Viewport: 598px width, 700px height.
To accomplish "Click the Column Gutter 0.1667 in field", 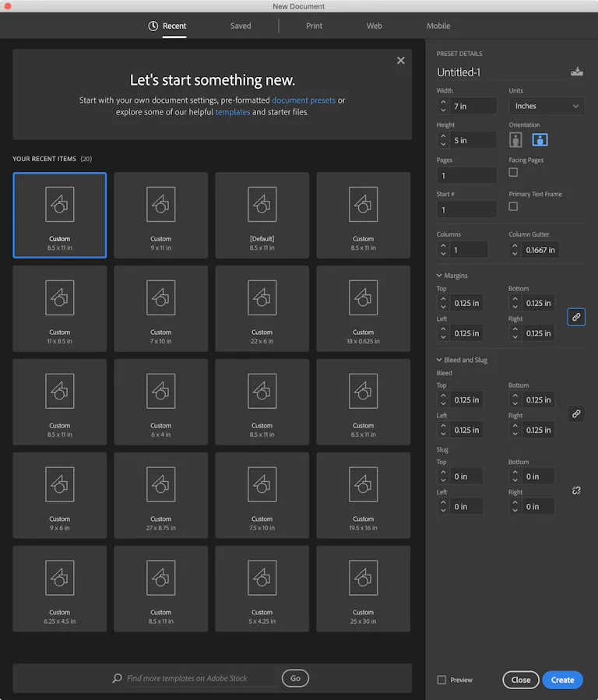I will tap(540, 250).
